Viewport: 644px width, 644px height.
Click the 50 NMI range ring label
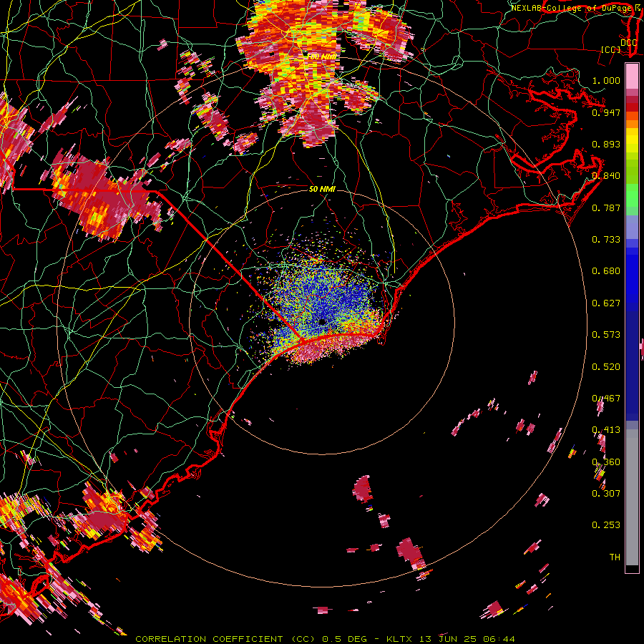pos(322,189)
